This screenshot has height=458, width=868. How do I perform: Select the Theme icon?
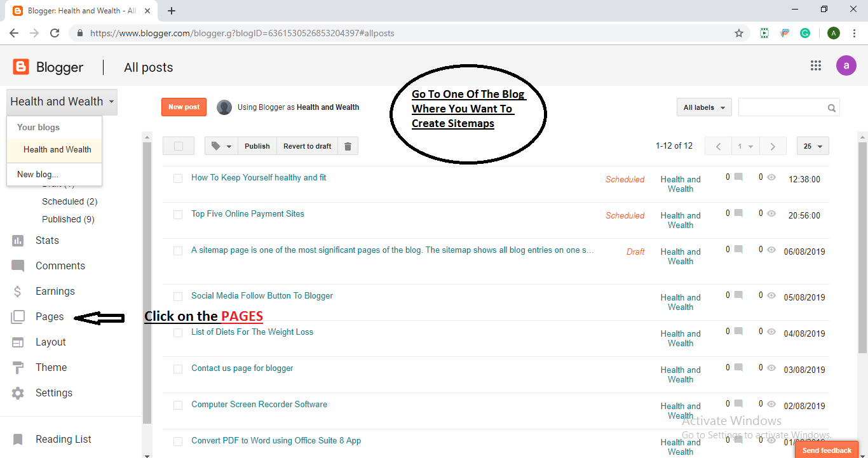(18, 367)
